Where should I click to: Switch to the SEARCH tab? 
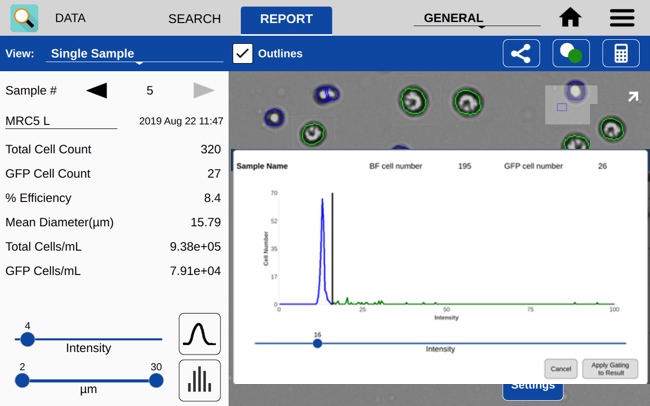click(x=194, y=19)
